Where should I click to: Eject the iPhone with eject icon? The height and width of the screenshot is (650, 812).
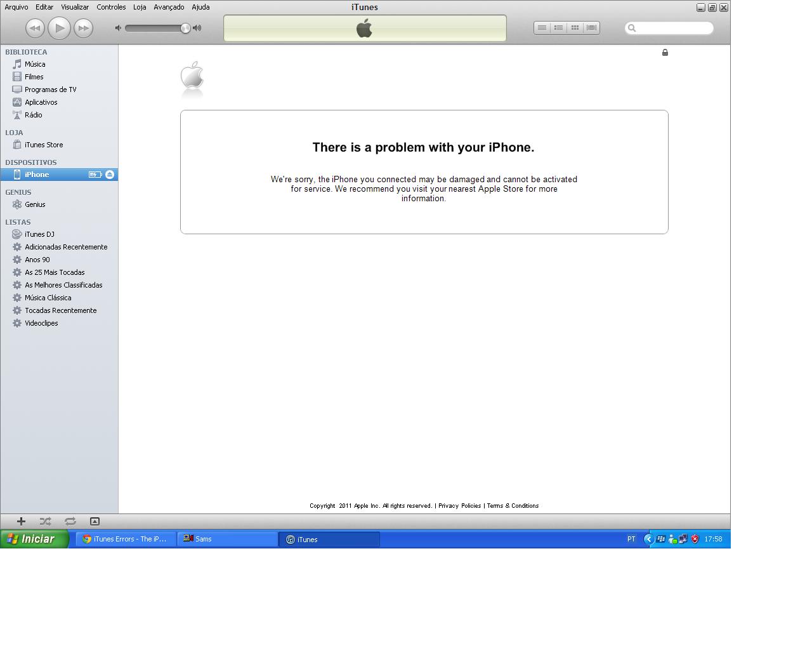click(110, 175)
